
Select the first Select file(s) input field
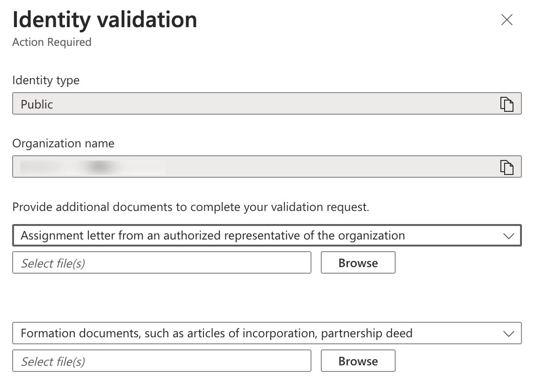coord(161,262)
